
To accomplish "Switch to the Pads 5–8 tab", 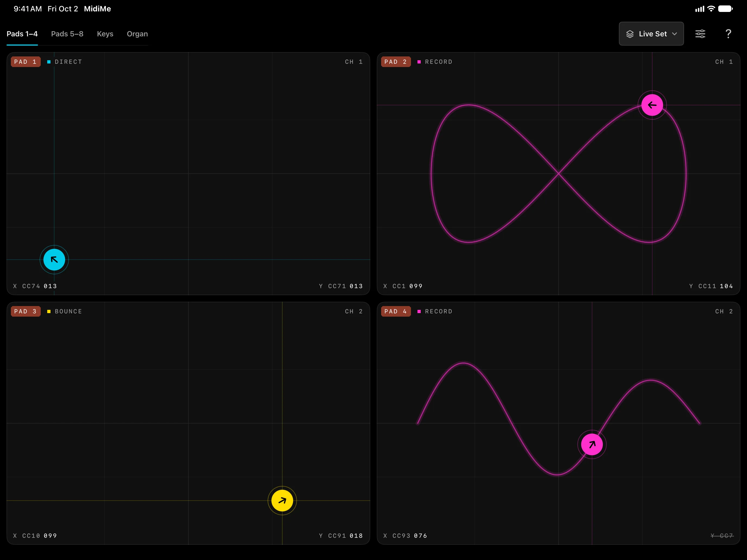I will pos(67,34).
